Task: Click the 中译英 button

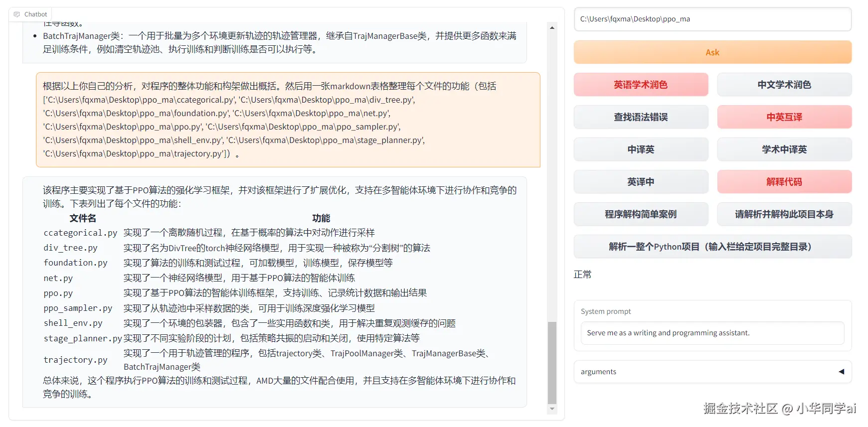Action: tap(641, 149)
